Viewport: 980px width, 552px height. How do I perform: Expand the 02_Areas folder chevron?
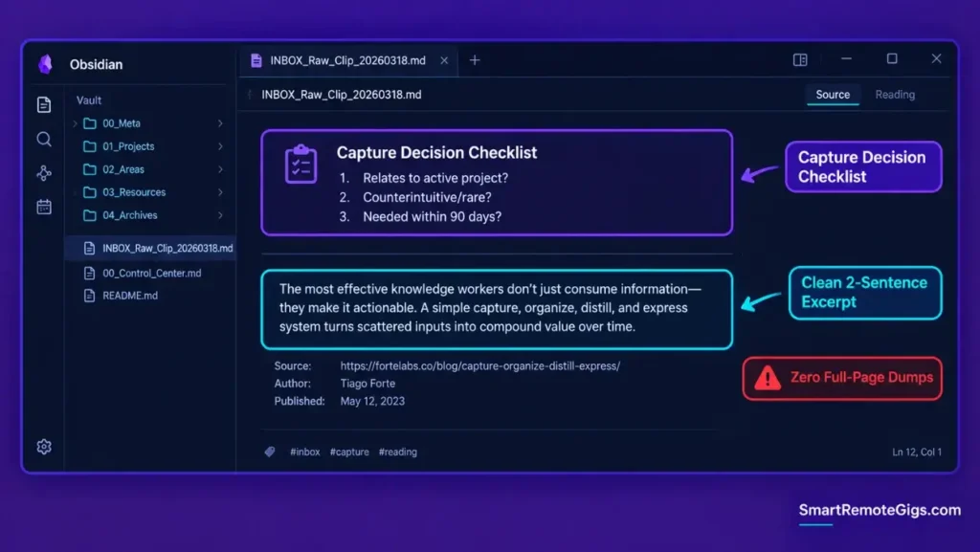pyautogui.click(x=220, y=169)
